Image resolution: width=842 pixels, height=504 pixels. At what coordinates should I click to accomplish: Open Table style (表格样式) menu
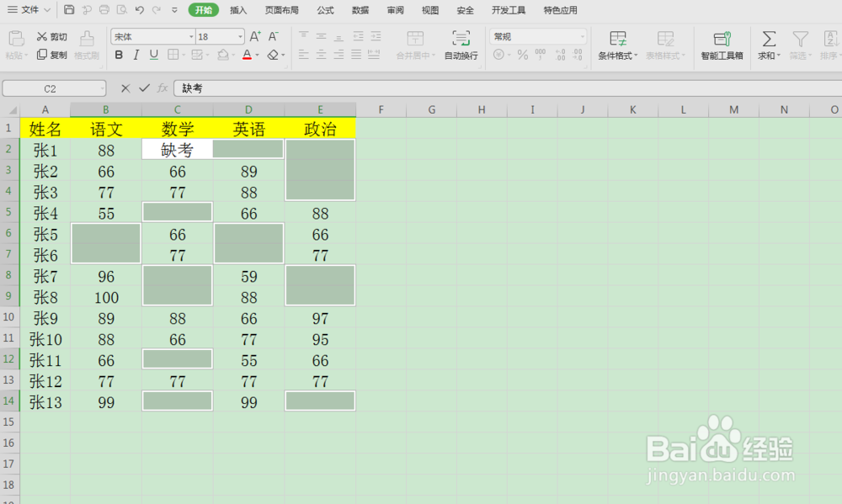[x=665, y=45]
